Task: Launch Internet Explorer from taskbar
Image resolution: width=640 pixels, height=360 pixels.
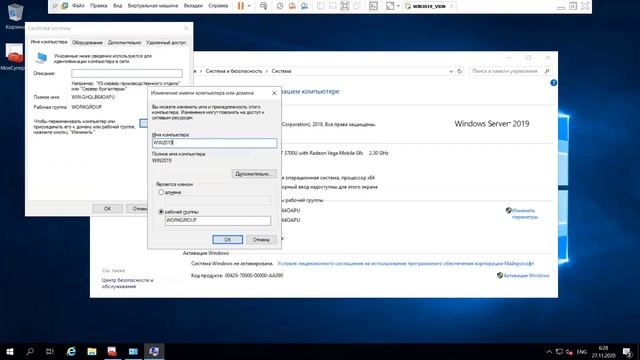Action: tap(71, 351)
